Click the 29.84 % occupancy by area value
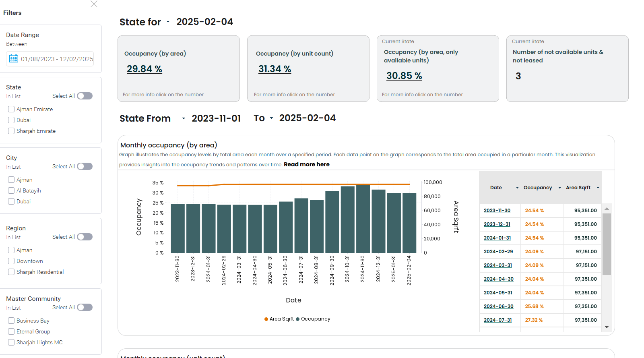Screen dimensions: 644x358 click(144, 69)
